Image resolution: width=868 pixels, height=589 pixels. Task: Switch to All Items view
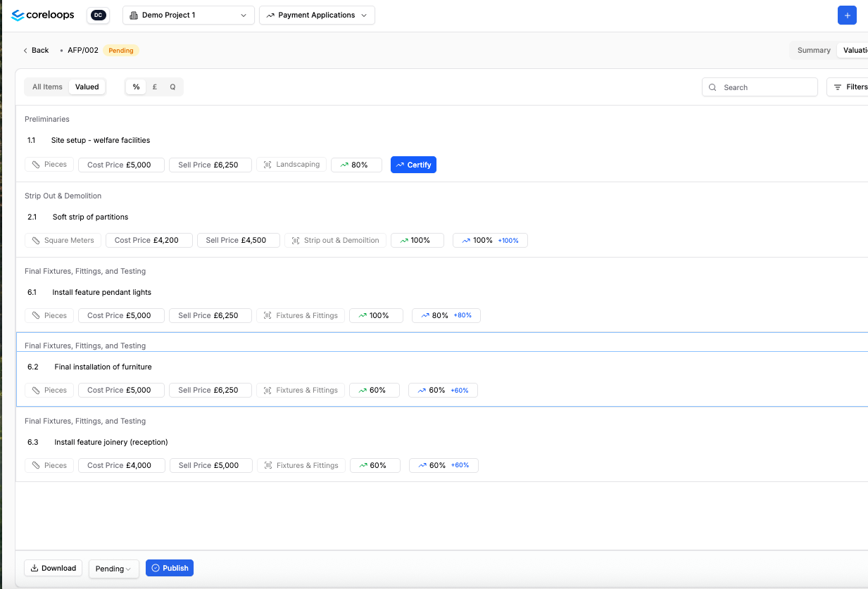click(47, 87)
